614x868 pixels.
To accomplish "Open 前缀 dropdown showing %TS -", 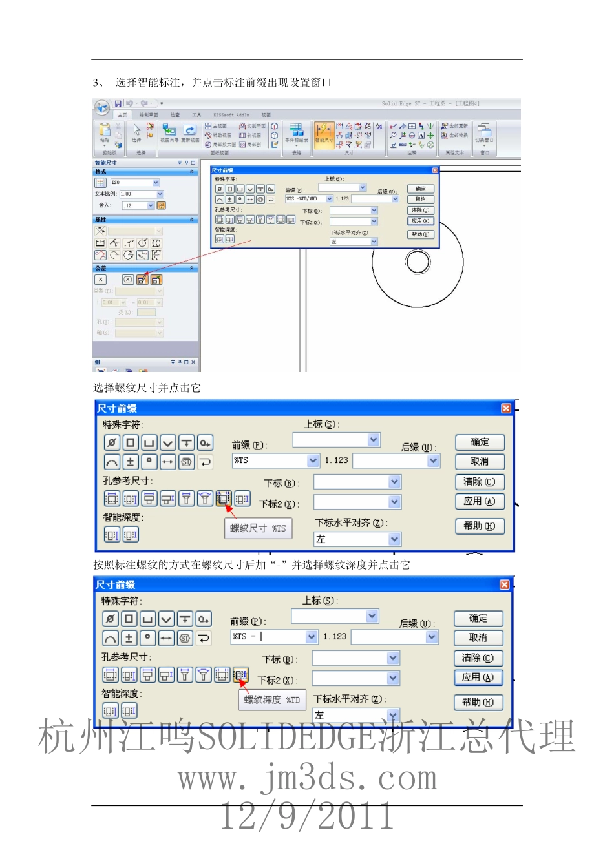I will [312, 637].
